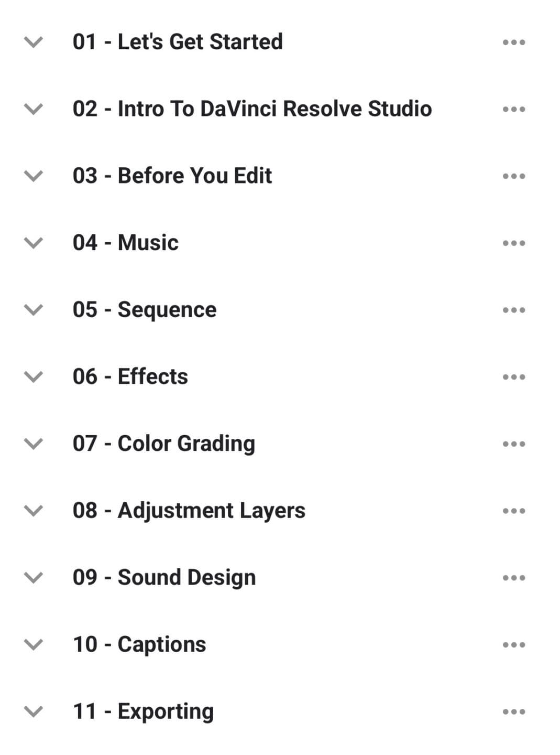
Task: Expand the 07 - Color Grading chevron
Action: coord(34,444)
